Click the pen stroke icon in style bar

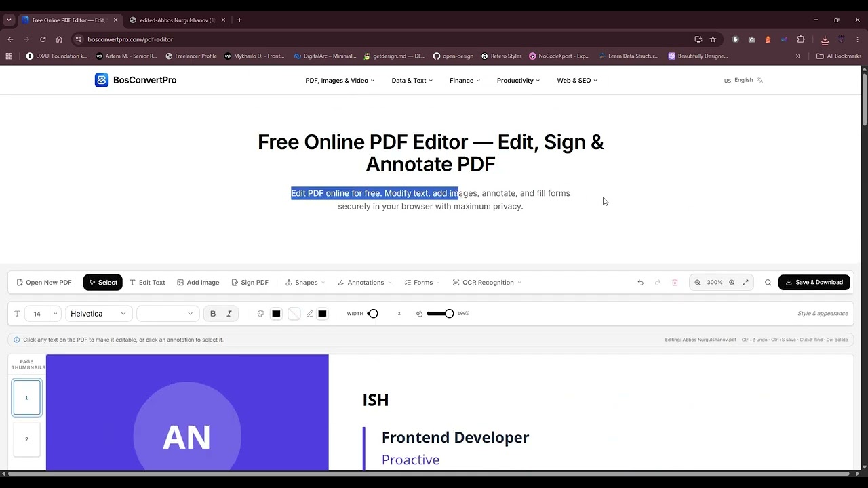[x=309, y=314]
